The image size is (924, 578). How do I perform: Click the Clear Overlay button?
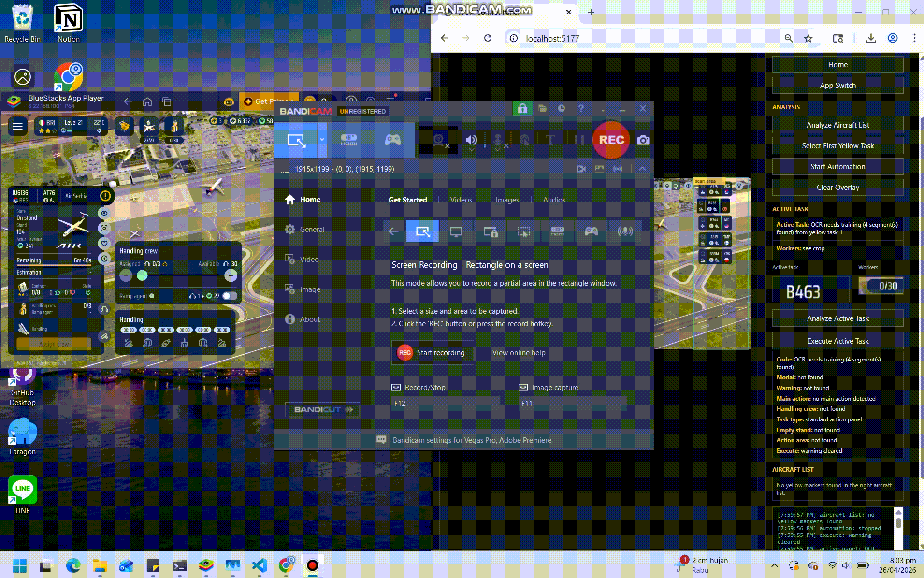837,188
